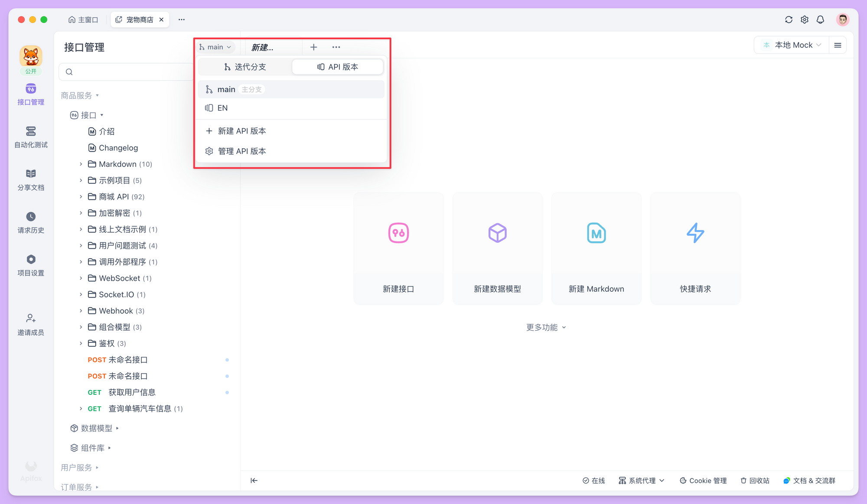Expand the 商城 API folder

81,197
